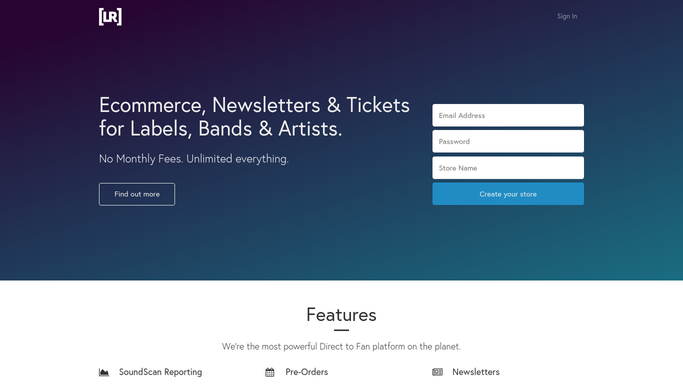
Task: Select the Pre-Orders feature title
Action: click(x=307, y=372)
